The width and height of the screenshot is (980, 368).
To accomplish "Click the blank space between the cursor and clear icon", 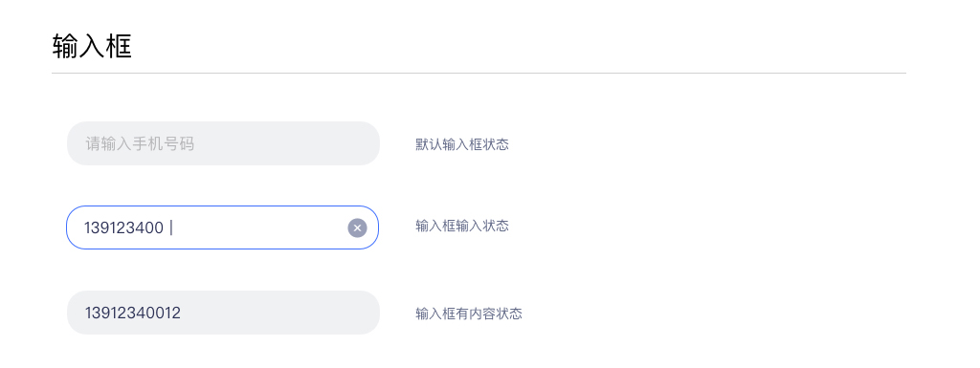I will click(260, 228).
